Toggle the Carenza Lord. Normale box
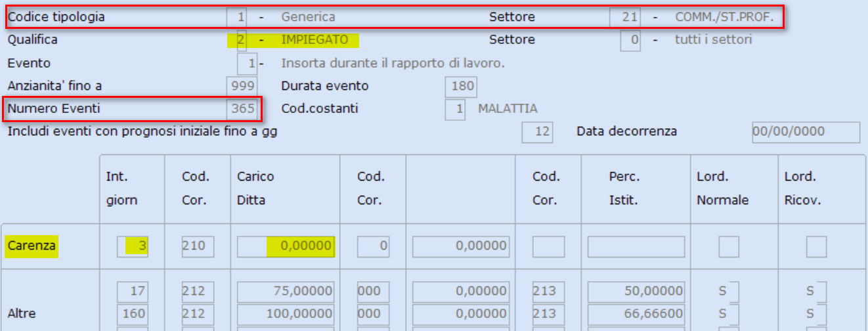Screen dimensions: 868x331 (x=729, y=246)
